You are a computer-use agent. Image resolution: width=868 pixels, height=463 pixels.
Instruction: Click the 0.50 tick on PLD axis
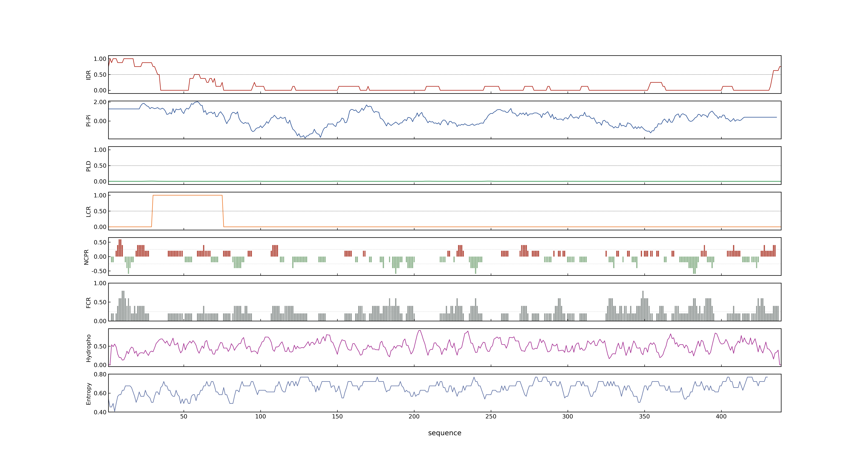pyautogui.click(x=100, y=166)
